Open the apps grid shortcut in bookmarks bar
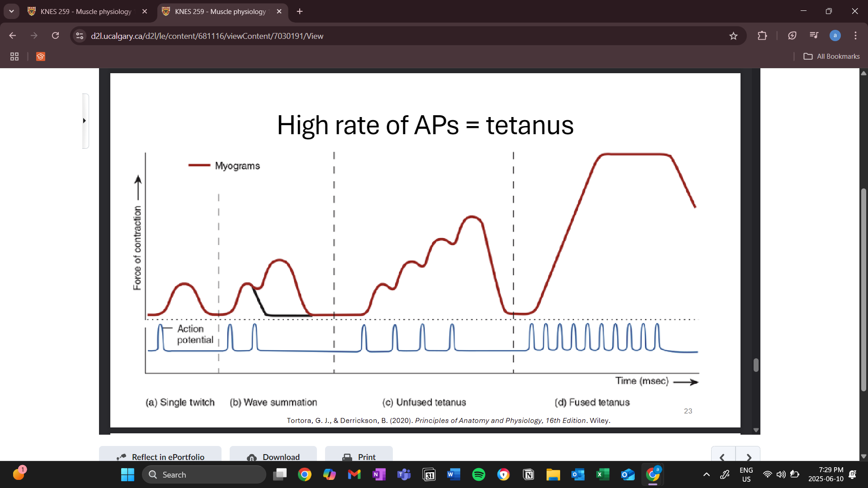868x488 pixels. 14,56
